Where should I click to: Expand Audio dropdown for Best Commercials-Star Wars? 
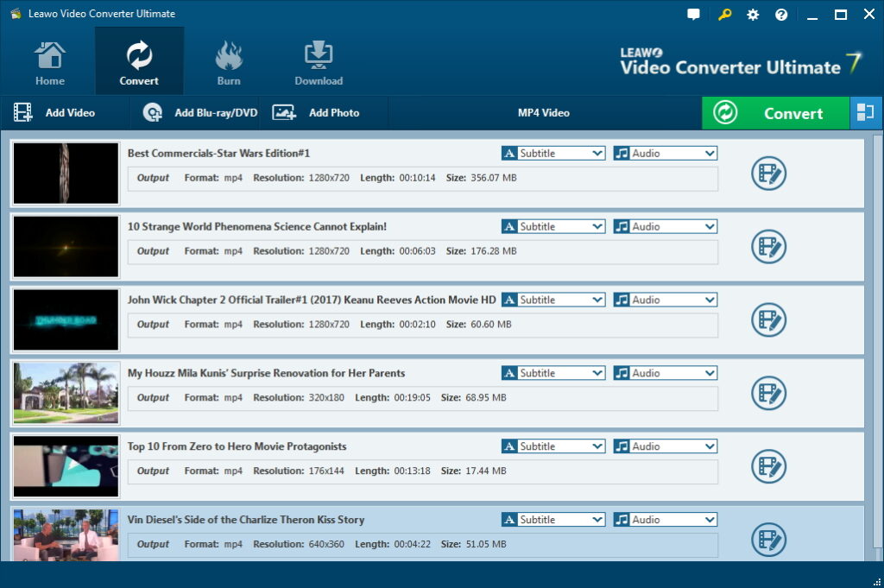(x=666, y=154)
